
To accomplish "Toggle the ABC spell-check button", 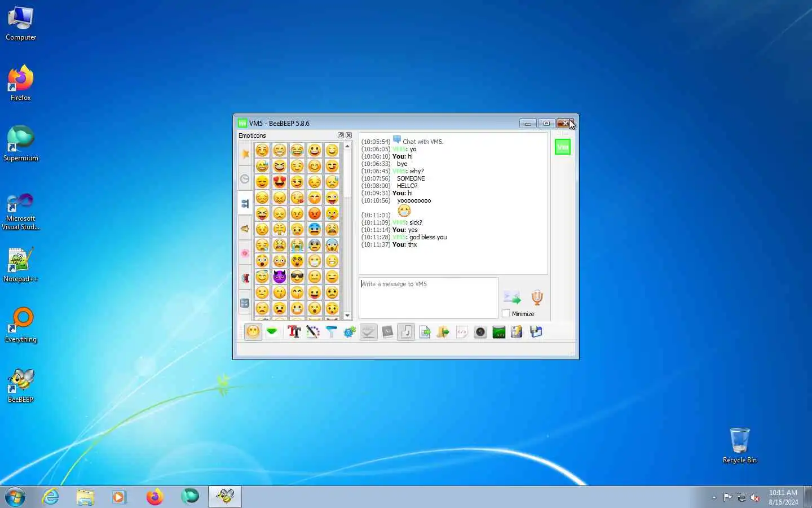I will click(368, 332).
